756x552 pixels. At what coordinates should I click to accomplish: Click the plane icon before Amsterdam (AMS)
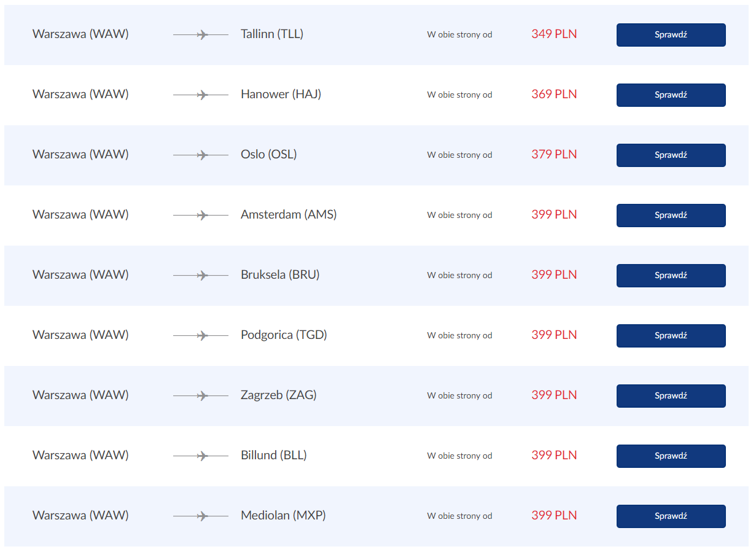tap(201, 216)
